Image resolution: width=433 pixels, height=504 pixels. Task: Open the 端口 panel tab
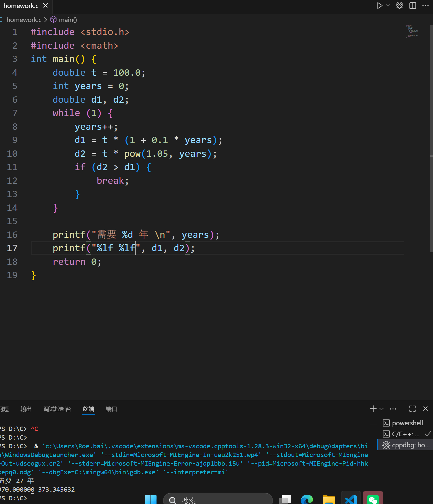coord(111,409)
